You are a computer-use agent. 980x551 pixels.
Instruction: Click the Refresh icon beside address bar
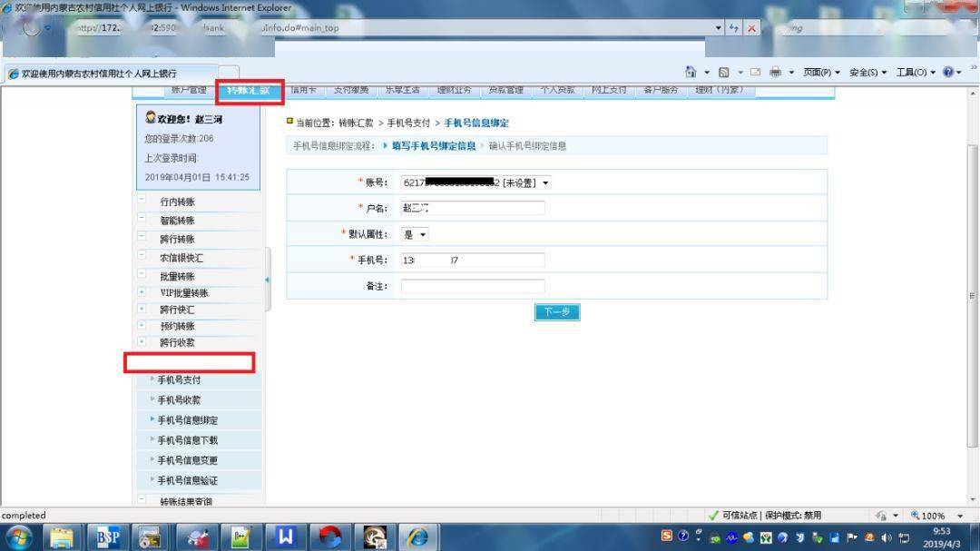click(x=733, y=28)
